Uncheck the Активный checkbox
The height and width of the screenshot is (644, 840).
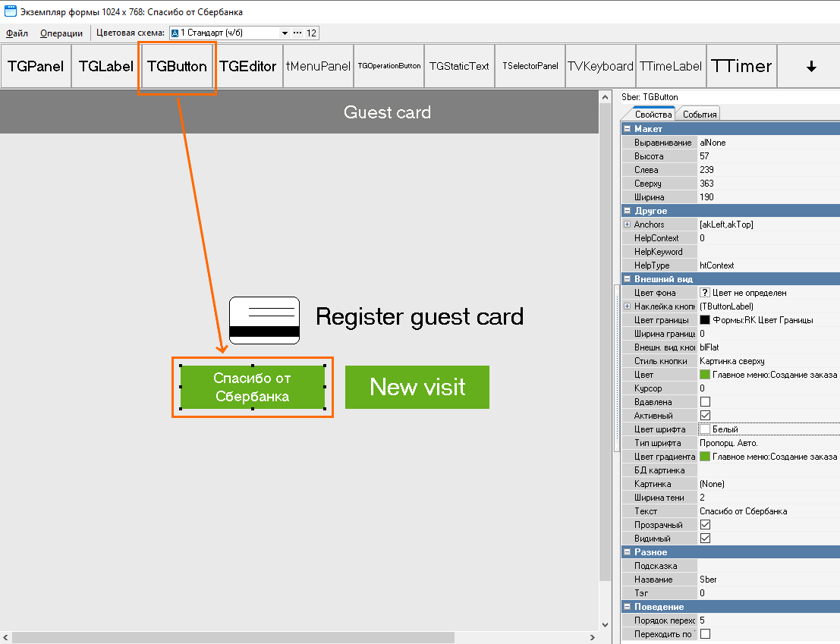click(705, 416)
